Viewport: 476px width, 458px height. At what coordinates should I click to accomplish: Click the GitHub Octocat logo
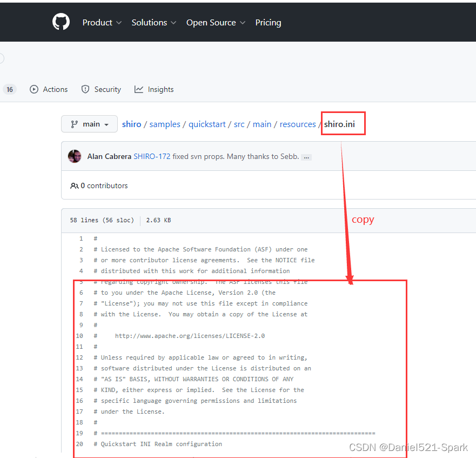point(61,22)
